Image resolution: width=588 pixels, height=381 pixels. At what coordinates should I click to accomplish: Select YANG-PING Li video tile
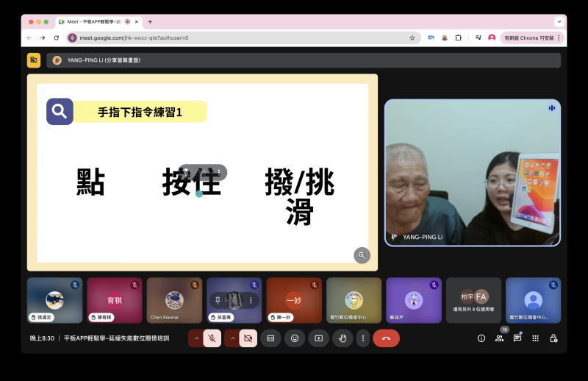pos(473,173)
